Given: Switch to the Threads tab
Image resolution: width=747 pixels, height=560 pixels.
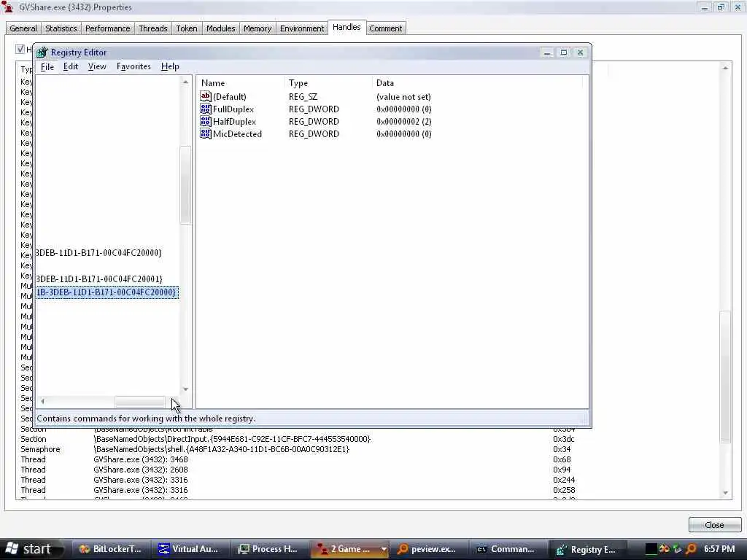Looking at the screenshot, I should coord(153,28).
